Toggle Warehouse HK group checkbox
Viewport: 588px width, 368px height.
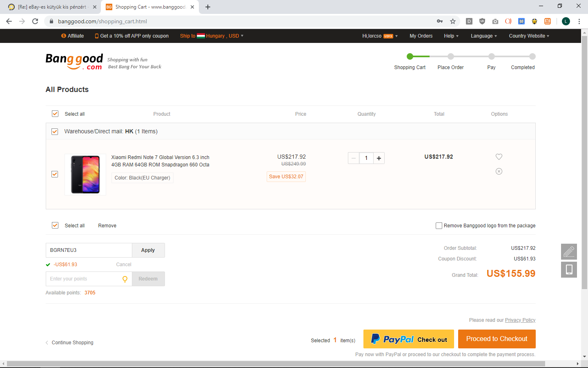point(55,132)
